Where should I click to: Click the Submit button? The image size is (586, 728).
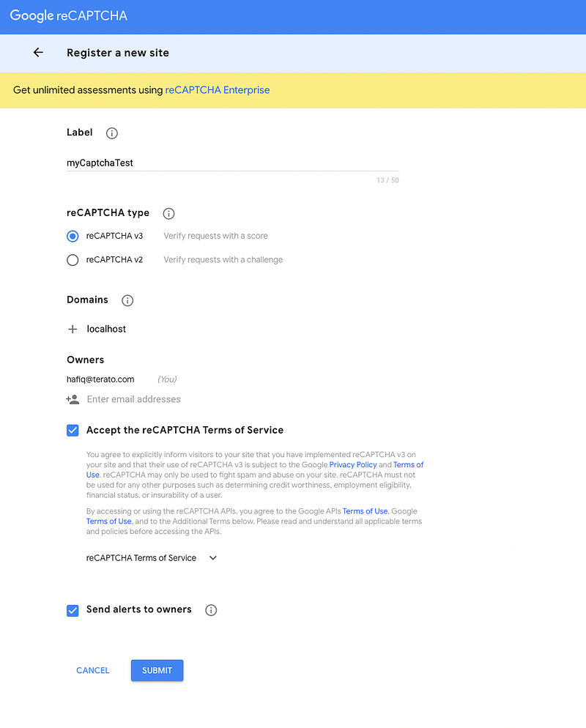(x=157, y=670)
